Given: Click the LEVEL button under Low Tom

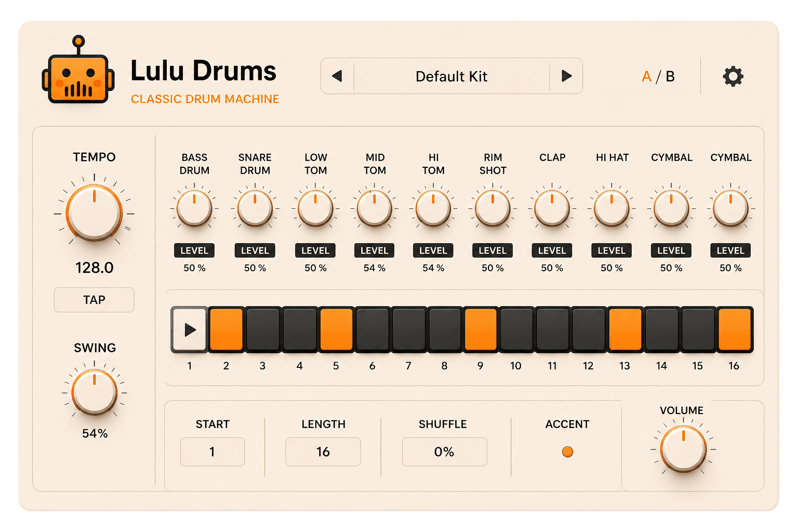Looking at the screenshot, I should (315, 250).
